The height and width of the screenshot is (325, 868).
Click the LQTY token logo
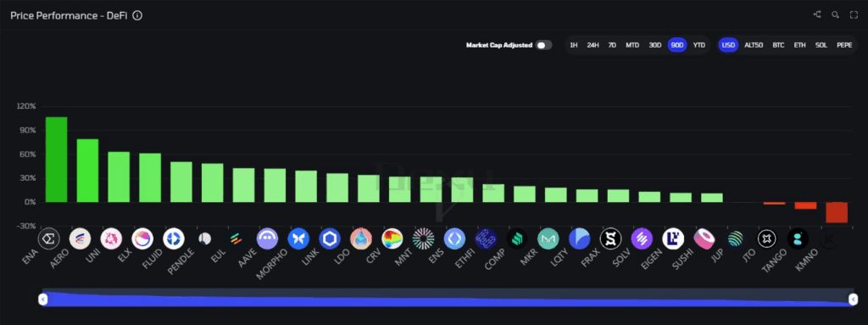click(x=580, y=238)
